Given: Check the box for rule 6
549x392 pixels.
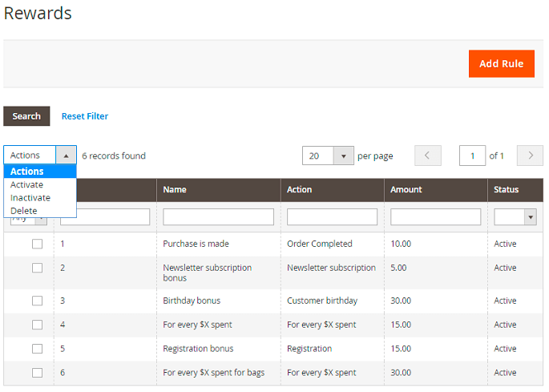Looking at the screenshot, I should [37, 373].
